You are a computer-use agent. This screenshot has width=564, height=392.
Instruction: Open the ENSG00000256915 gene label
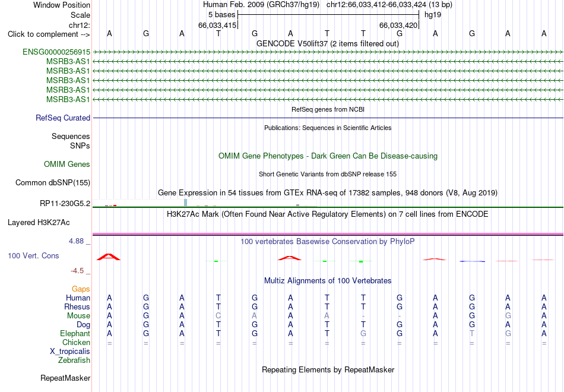pos(56,52)
